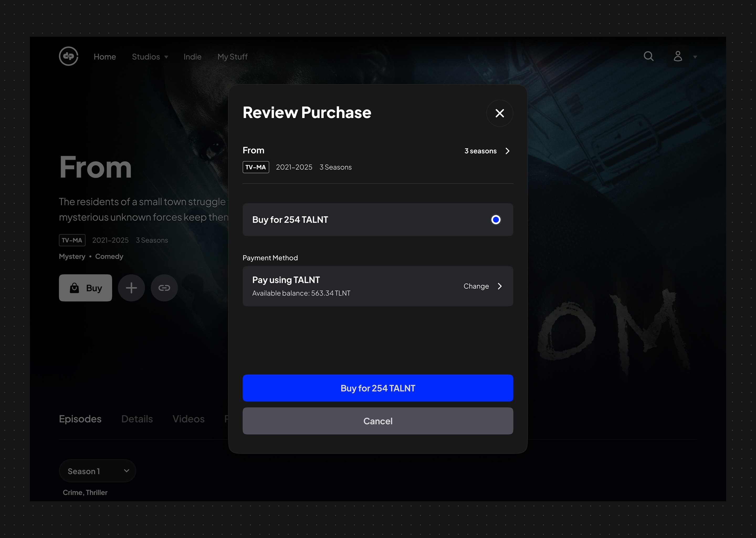Switch to the Videos tab
The height and width of the screenshot is (538, 756).
pyautogui.click(x=188, y=419)
